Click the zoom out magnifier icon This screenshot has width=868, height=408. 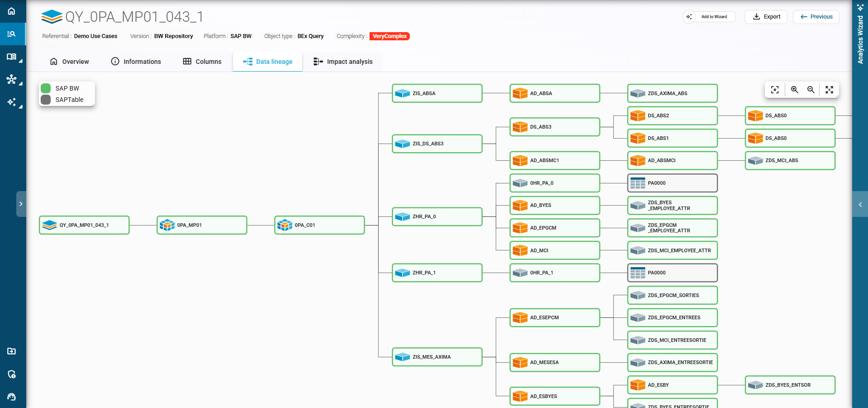point(811,90)
